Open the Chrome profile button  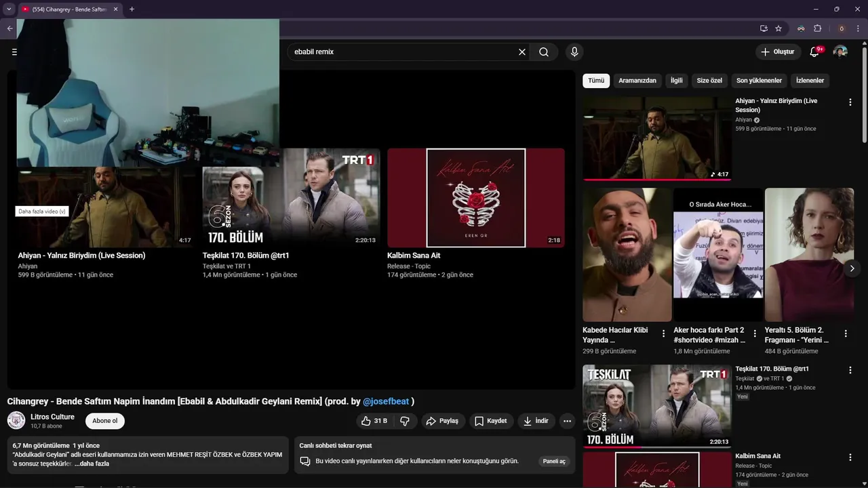842,28
